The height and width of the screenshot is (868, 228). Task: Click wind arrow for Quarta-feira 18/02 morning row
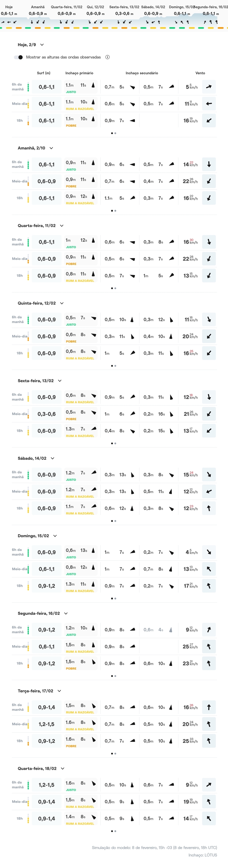[209, 785]
